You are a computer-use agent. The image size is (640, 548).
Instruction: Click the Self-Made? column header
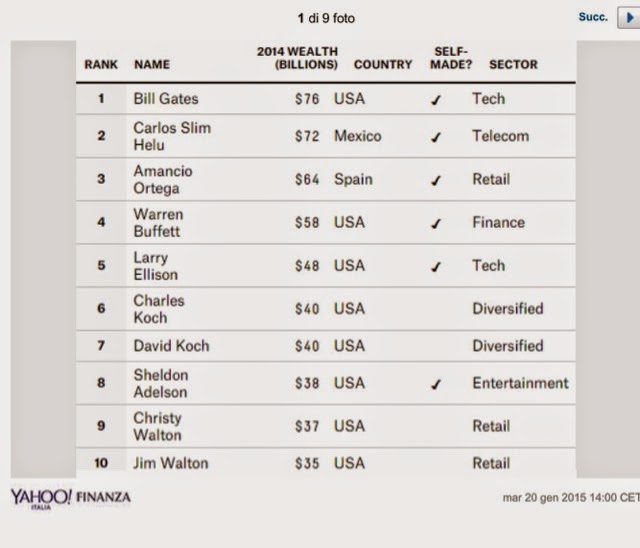[x=451, y=57]
